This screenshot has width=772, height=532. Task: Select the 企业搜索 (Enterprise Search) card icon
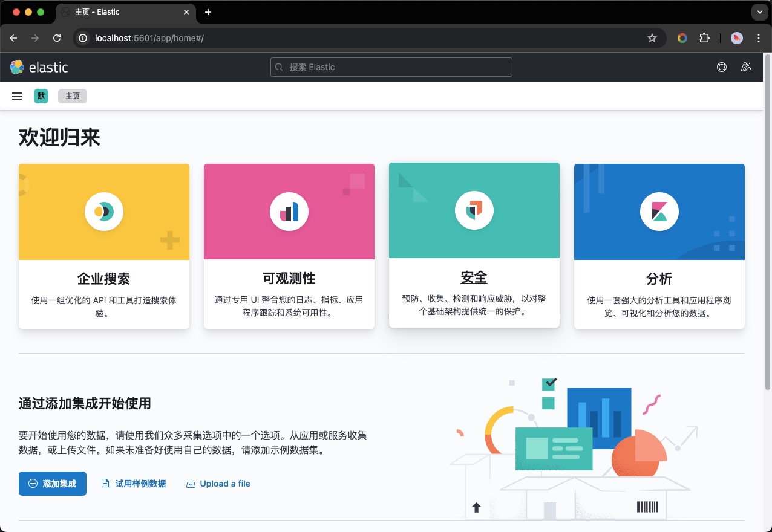coord(103,212)
